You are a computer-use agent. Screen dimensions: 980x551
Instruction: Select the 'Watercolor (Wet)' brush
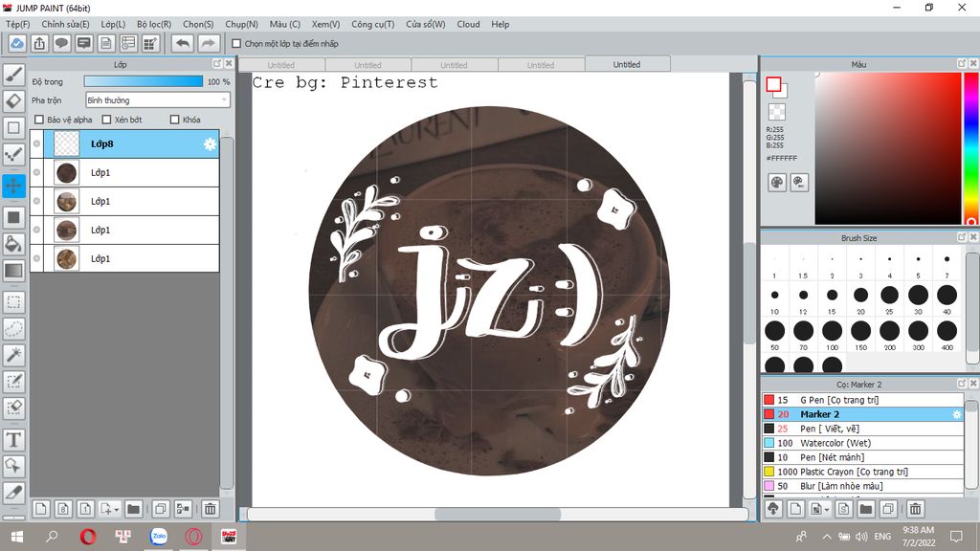click(862, 443)
